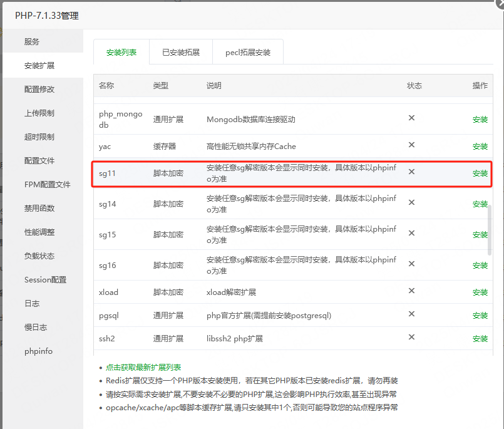Switch to the 已安装扩展 tab
504x429 pixels.
click(180, 53)
